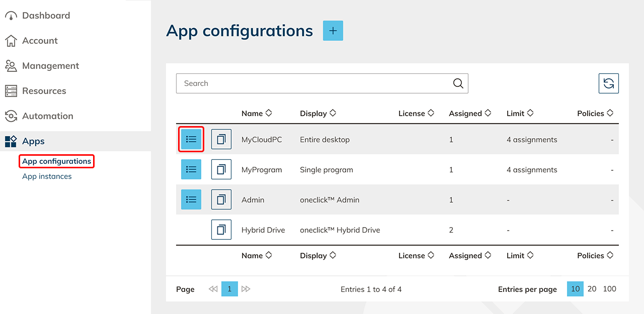Open the list menu for Admin

click(191, 199)
